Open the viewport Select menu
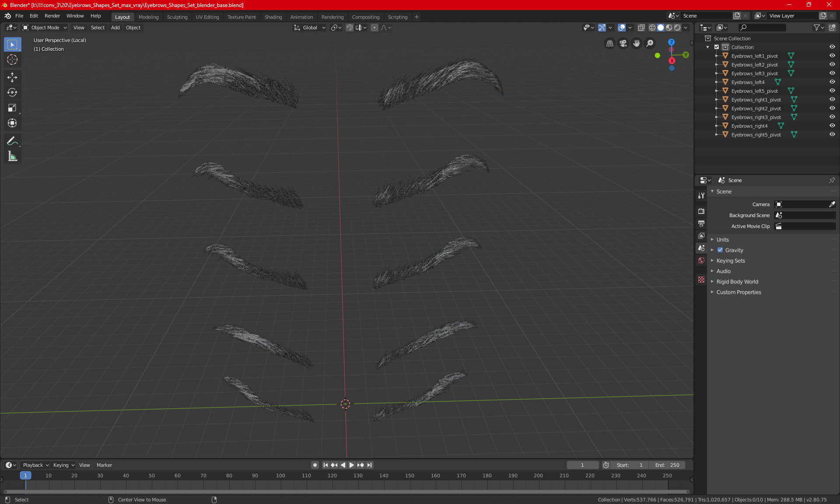 (x=98, y=28)
